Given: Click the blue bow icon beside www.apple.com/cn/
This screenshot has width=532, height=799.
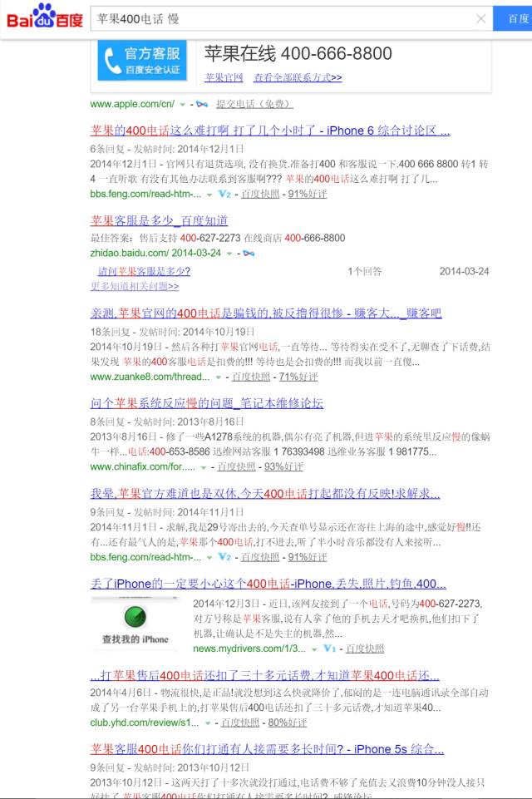Looking at the screenshot, I should pos(202,104).
